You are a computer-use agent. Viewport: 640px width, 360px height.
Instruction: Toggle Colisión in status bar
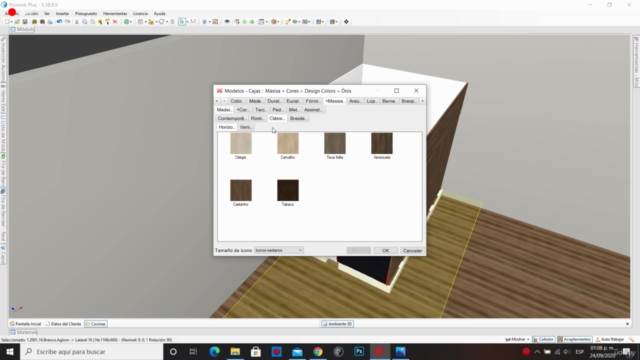tap(543, 339)
